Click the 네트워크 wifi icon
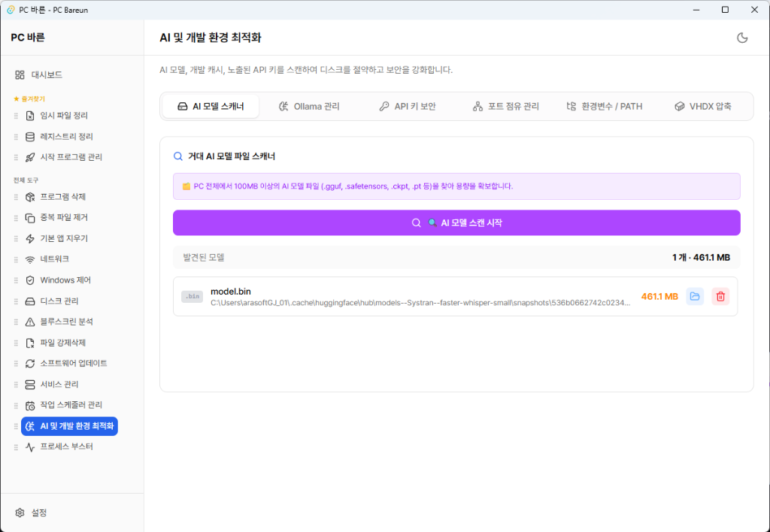This screenshot has height=532, width=770. tap(30, 259)
